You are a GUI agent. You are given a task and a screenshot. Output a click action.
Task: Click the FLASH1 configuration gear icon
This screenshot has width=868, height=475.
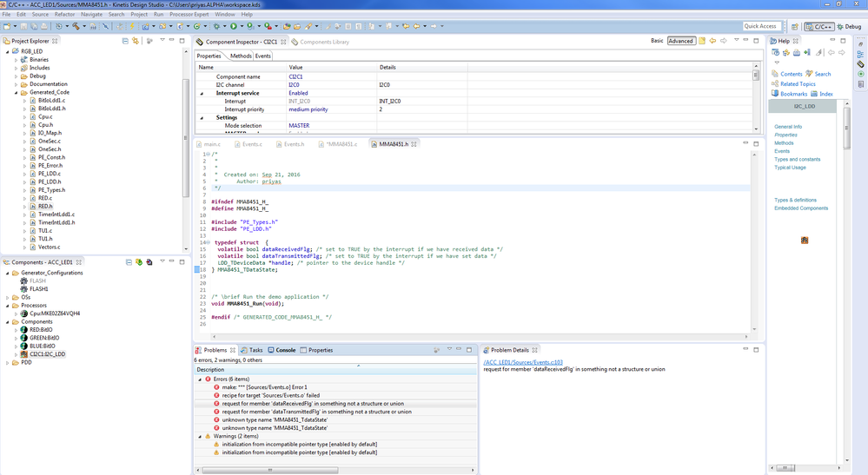23,288
